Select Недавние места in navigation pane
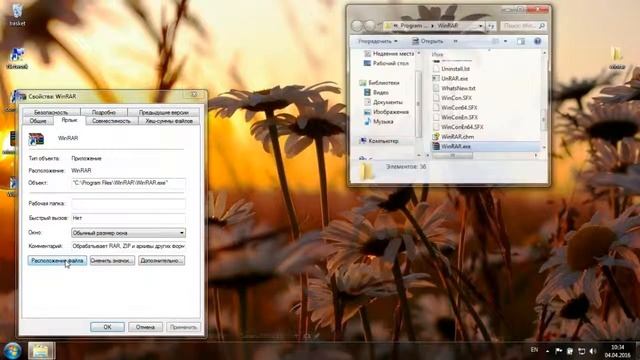This screenshot has width=640, height=360. (x=389, y=53)
